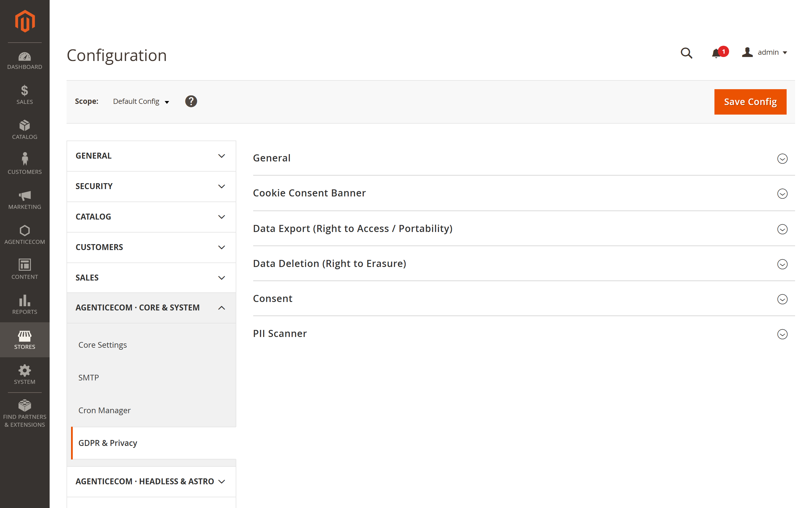The height and width of the screenshot is (508, 812).
Task: Expand AgenticEcom Headless & Astro tab
Action: [x=151, y=481]
